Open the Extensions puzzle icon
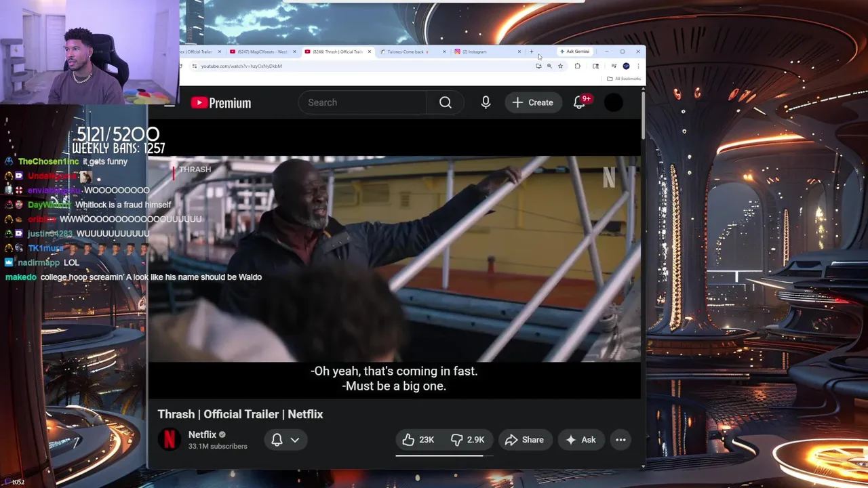 (x=577, y=66)
